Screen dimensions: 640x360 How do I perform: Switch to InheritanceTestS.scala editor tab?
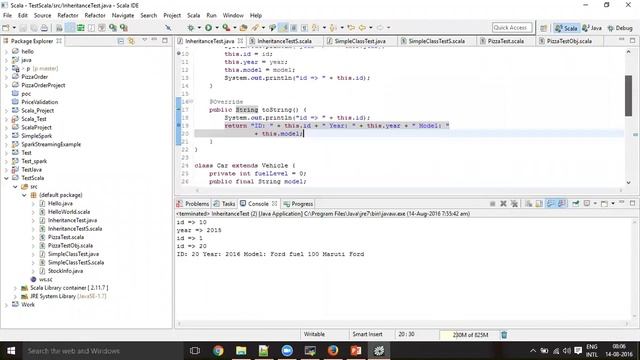coord(284,41)
